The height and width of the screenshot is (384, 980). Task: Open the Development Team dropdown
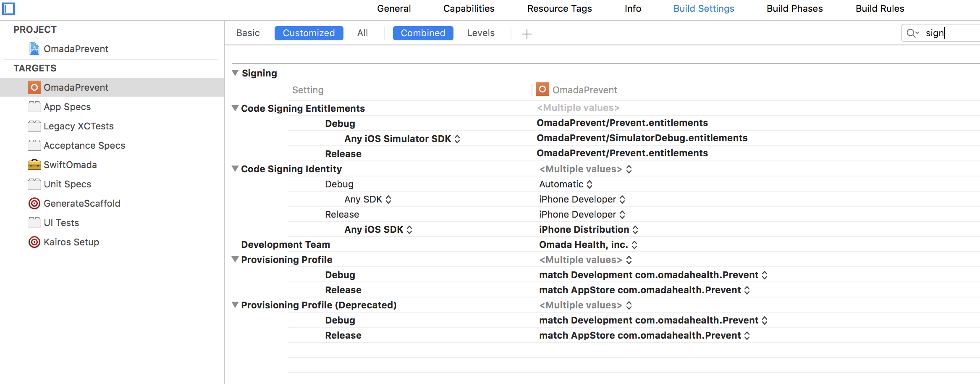tap(634, 244)
